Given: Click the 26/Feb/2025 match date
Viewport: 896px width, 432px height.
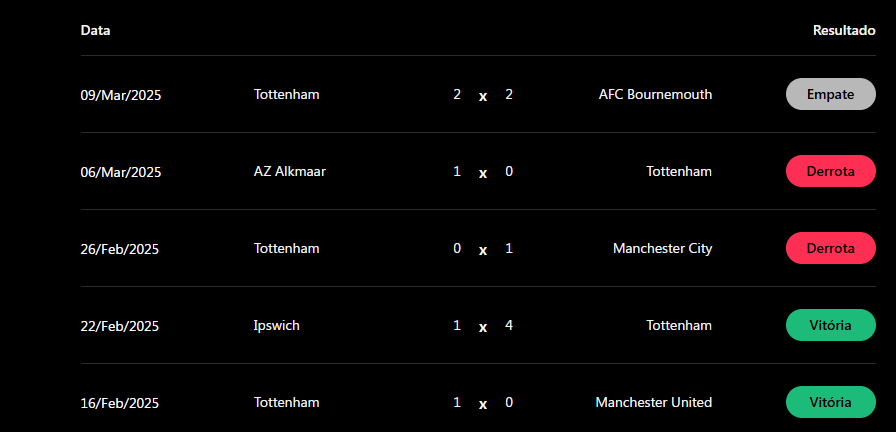Looking at the screenshot, I should pyautogui.click(x=120, y=249).
